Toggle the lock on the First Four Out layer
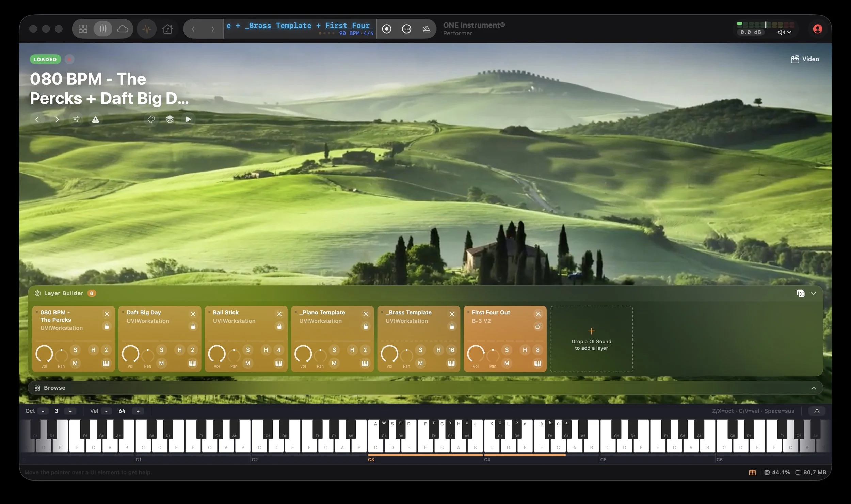This screenshot has width=851, height=504. pos(538,326)
